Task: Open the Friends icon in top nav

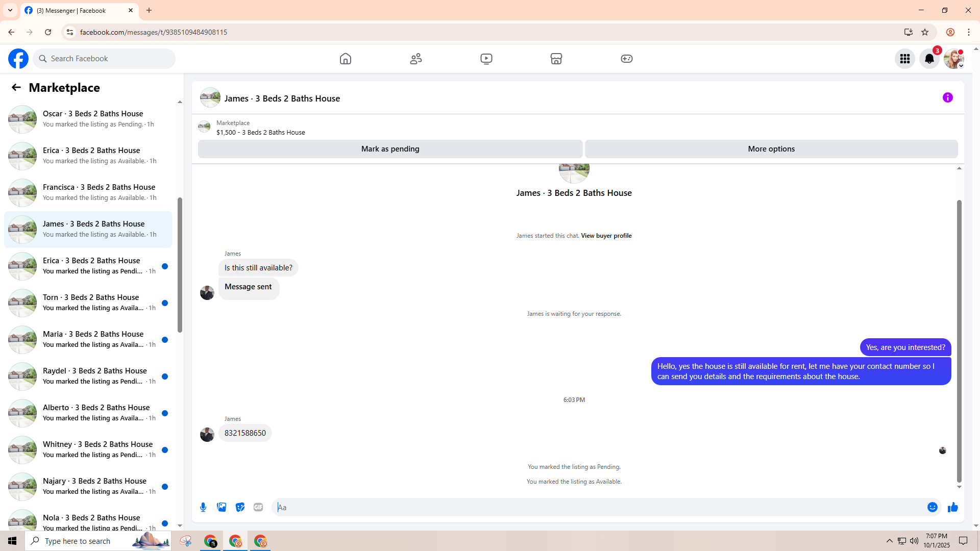Action: [416, 59]
